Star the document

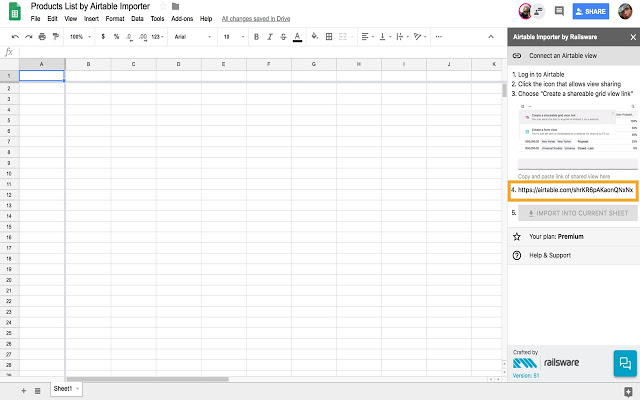163,6
